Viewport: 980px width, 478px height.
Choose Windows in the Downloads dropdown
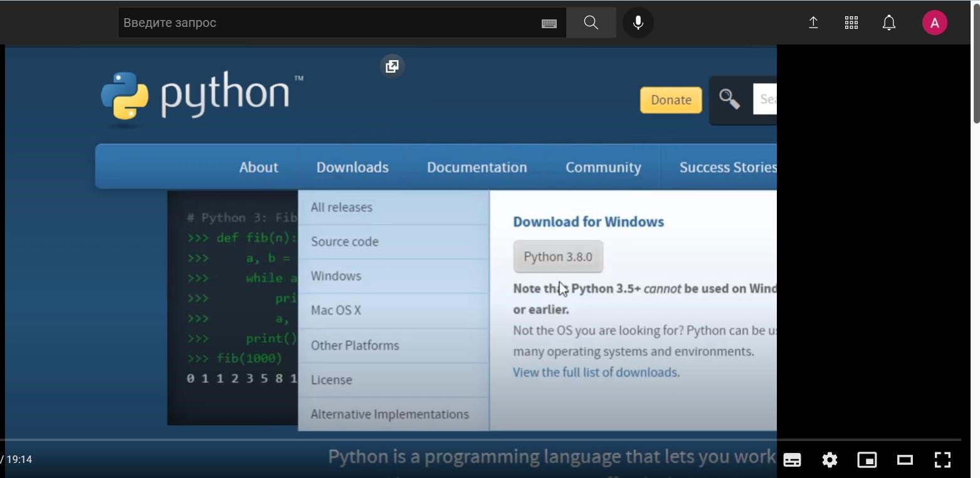pos(393,276)
